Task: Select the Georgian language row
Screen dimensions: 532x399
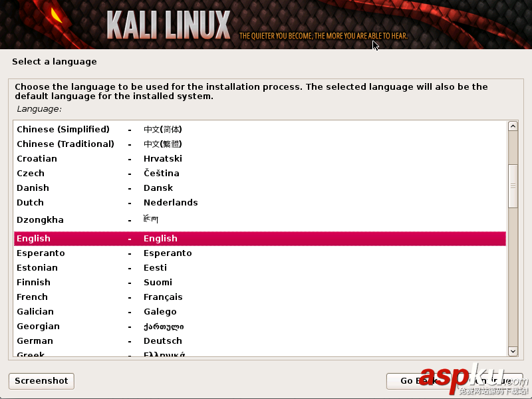Action: coord(260,326)
